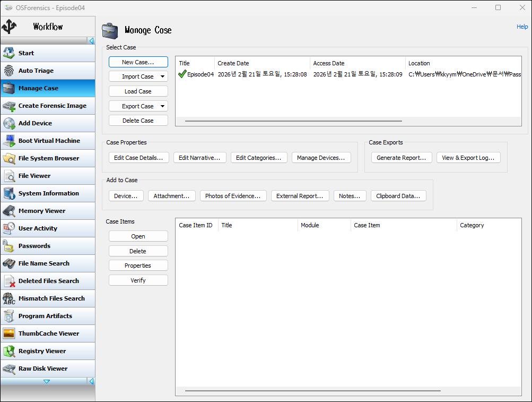Viewport: 532px width, 402px height.
Task: Click the Mismatch Files Search icon
Action: tap(9, 298)
